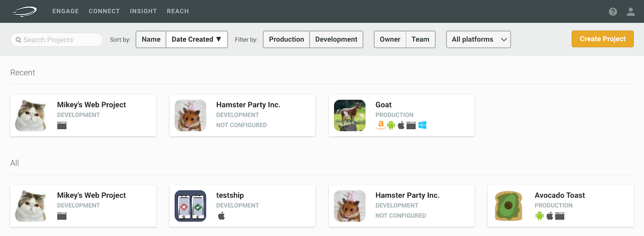Click the Create Project button
This screenshot has width=644, height=236.
point(603,39)
